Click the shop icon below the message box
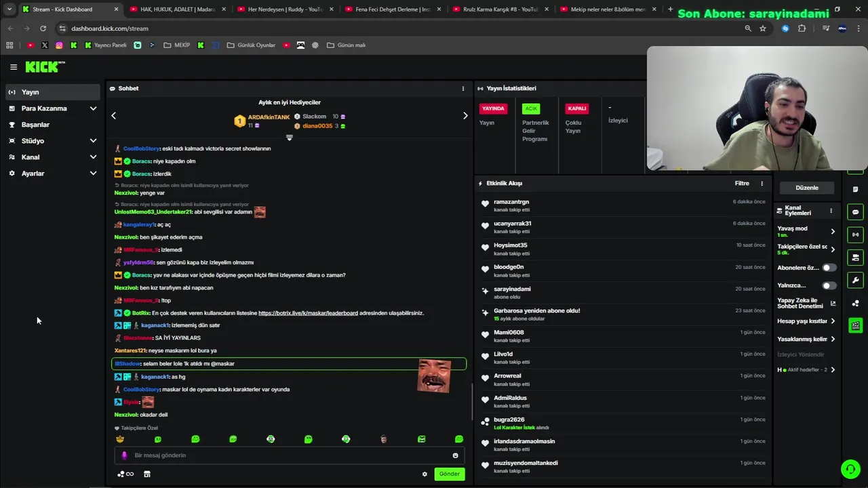This screenshot has height=488, width=868. [146, 474]
